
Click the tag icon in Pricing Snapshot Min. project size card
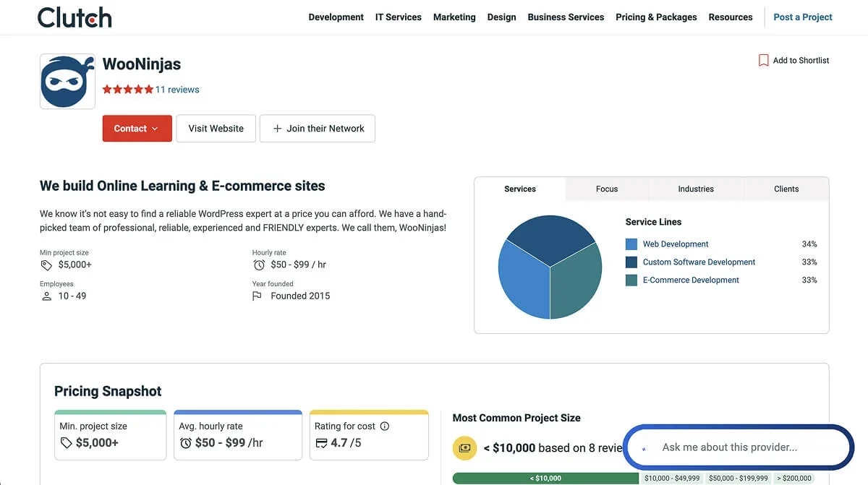(66, 442)
